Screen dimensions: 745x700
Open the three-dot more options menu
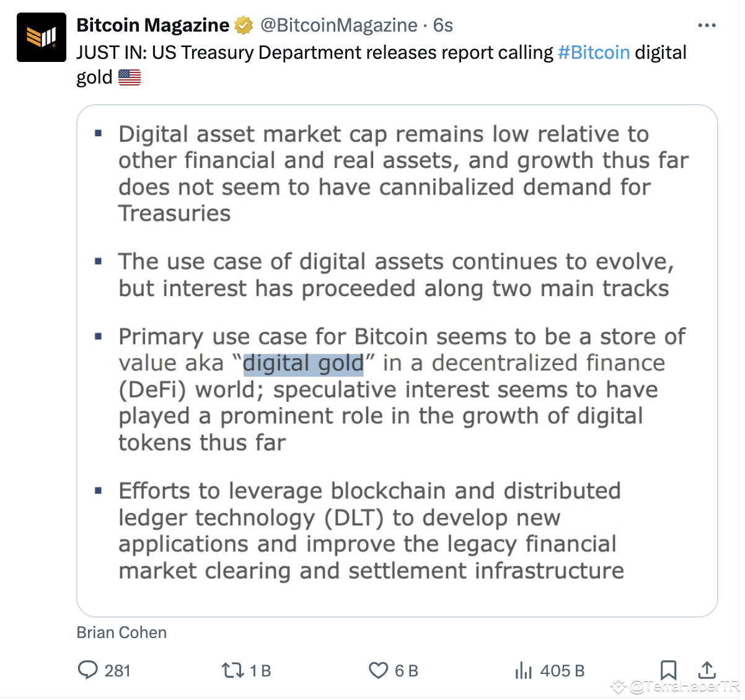(707, 25)
